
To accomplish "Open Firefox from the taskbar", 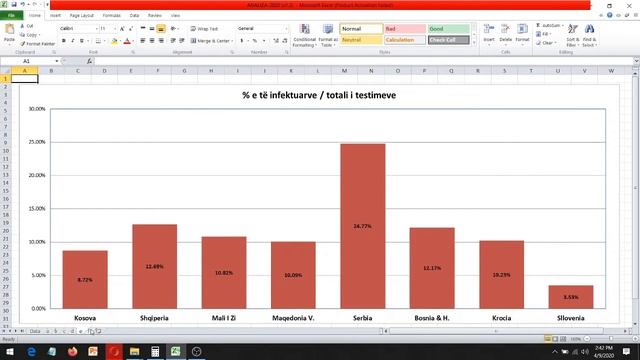I will 73,351.
